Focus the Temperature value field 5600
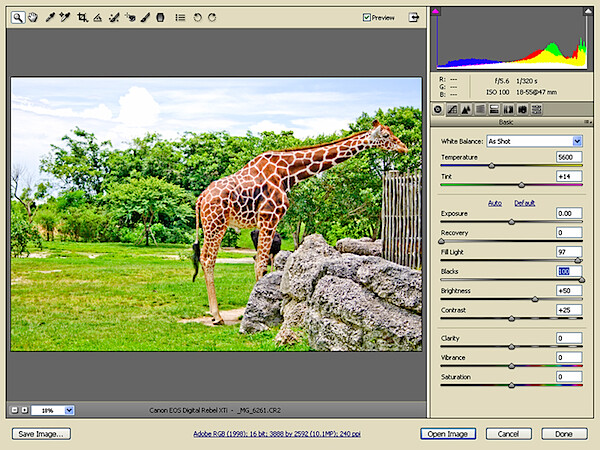The height and width of the screenshot is (450, 600). 569,157
